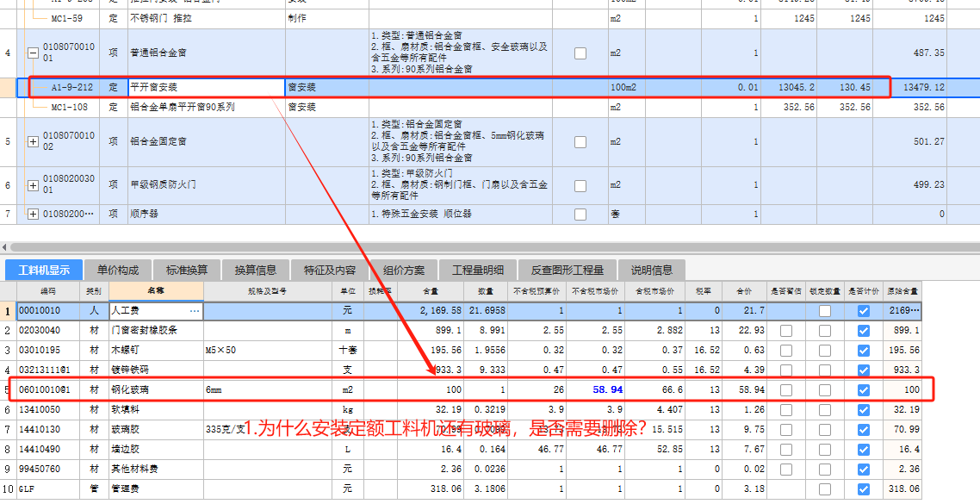This screenshot has width=980, height=504.
Task: Expand the 010802003001 甲级钢质防火门 item
Action: (x=33, y=186)
